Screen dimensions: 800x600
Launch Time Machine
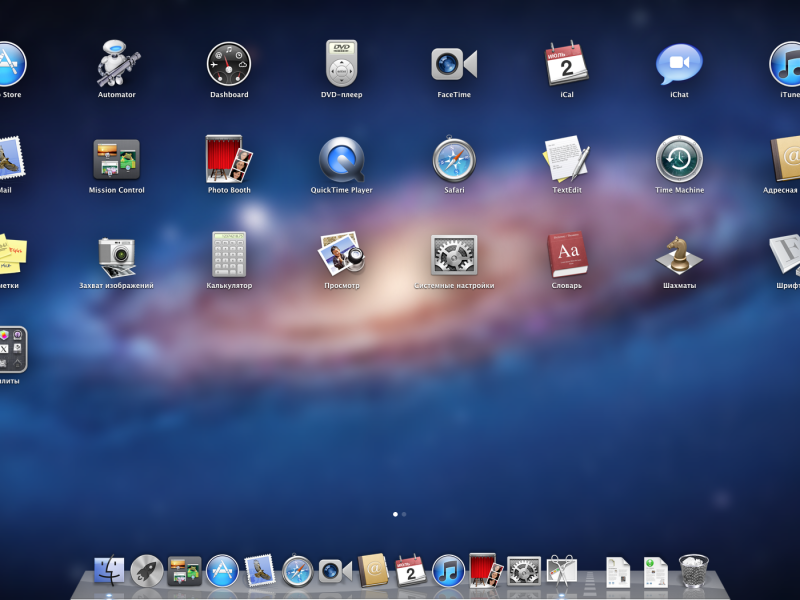pos(679,159)
